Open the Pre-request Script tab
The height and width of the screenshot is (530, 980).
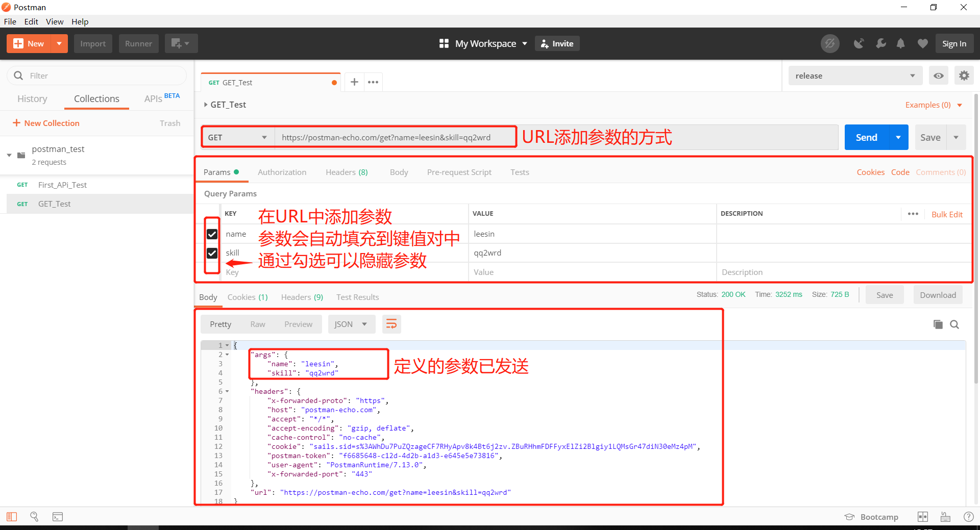click(459, 172)
